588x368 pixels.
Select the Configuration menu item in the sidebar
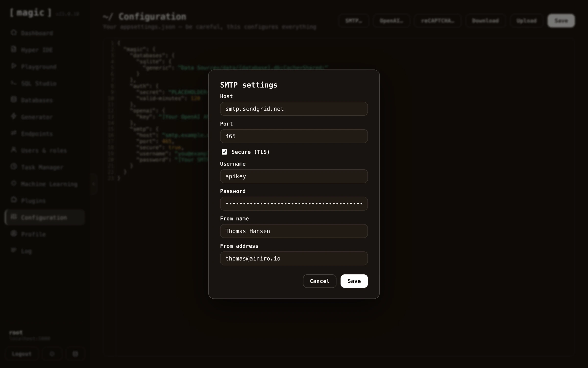45,217
